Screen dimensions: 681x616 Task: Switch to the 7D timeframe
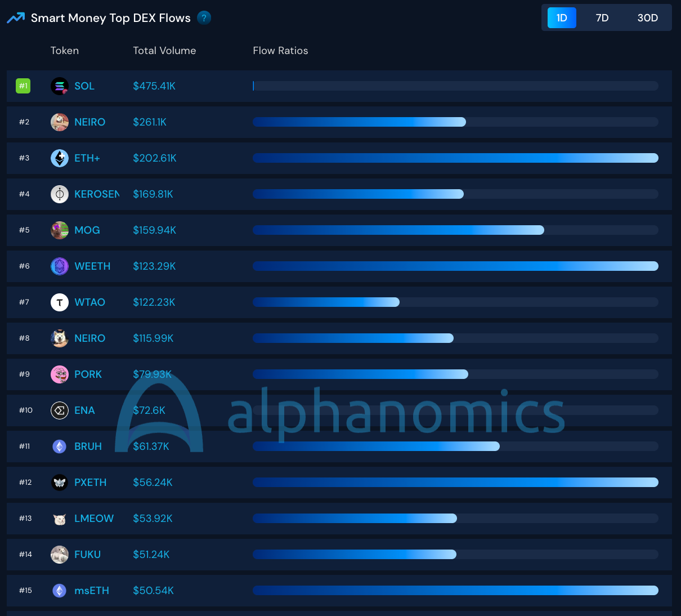pyautogui.click(x=602, y=18)
